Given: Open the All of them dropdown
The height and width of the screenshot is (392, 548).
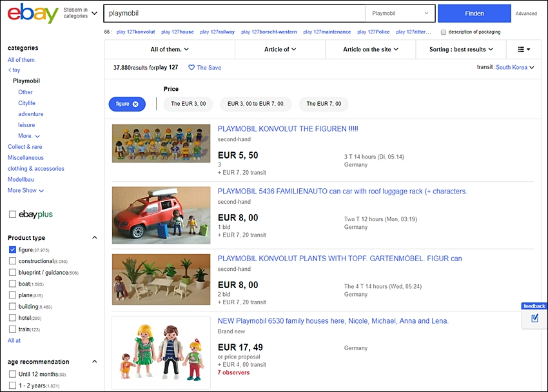Looking at the screenshot, I should (170, 49).
